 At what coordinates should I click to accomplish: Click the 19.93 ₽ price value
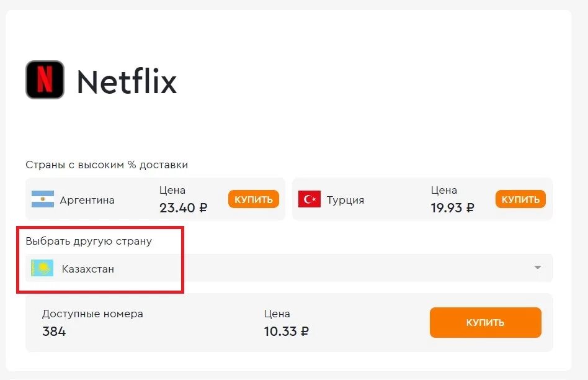(x=453, y=208)
